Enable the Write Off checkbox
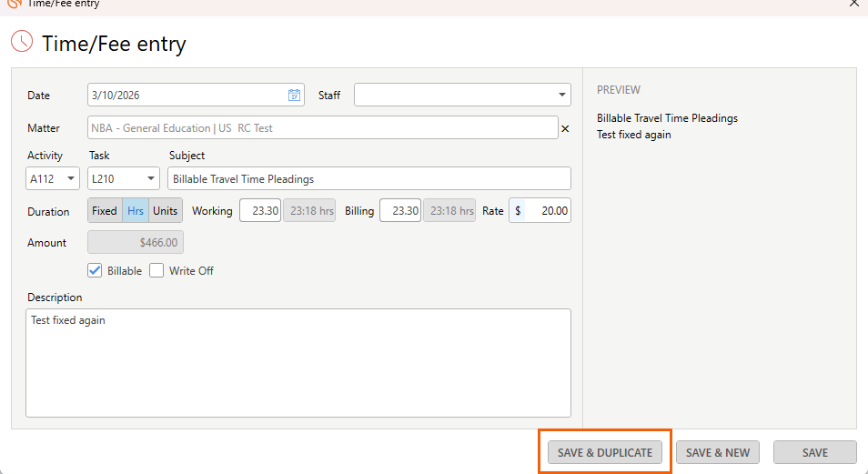This screenshot has width=868, height=474. point(156,270)
